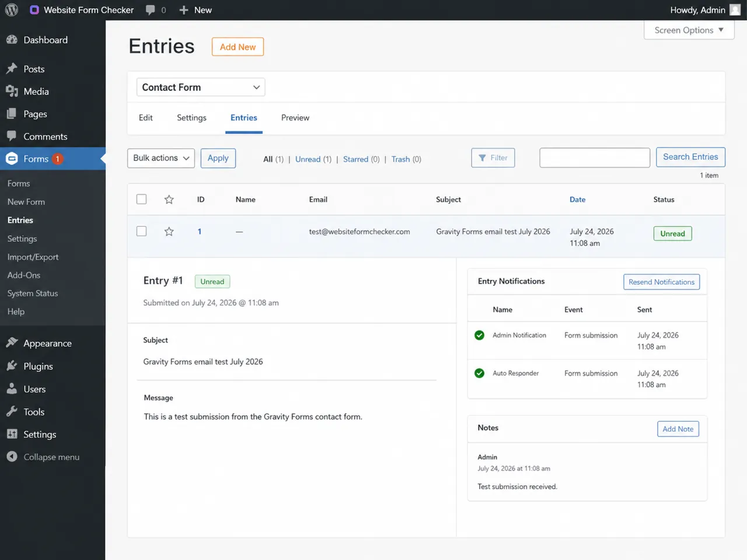Open Import/Export submenu item
Screen dimensions: 747x560
[33, 257]
